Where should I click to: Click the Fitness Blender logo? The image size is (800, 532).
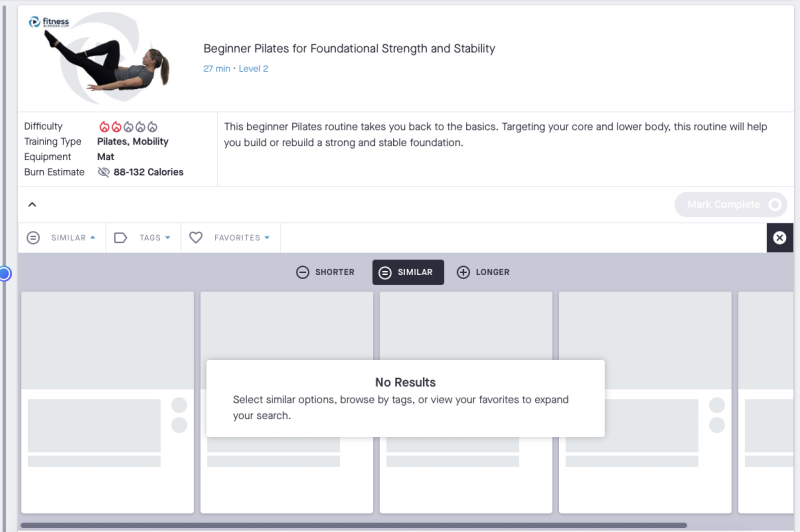tap(49, 21)
